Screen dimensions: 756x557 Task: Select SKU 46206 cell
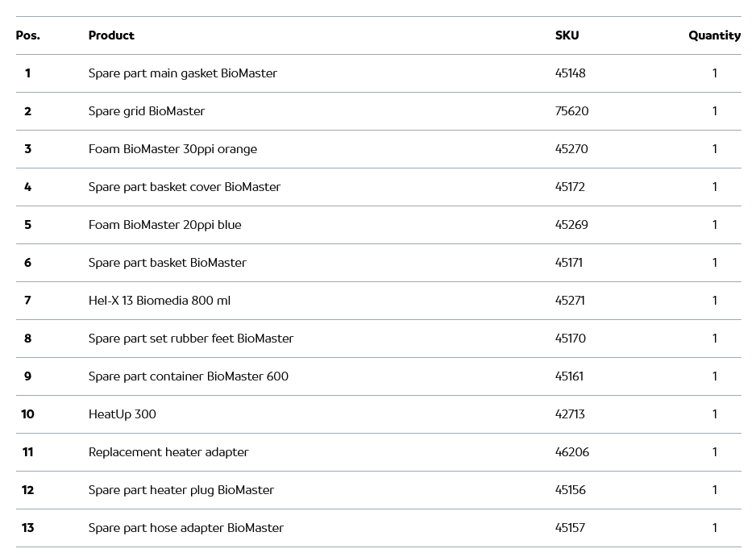pos(571,452)
